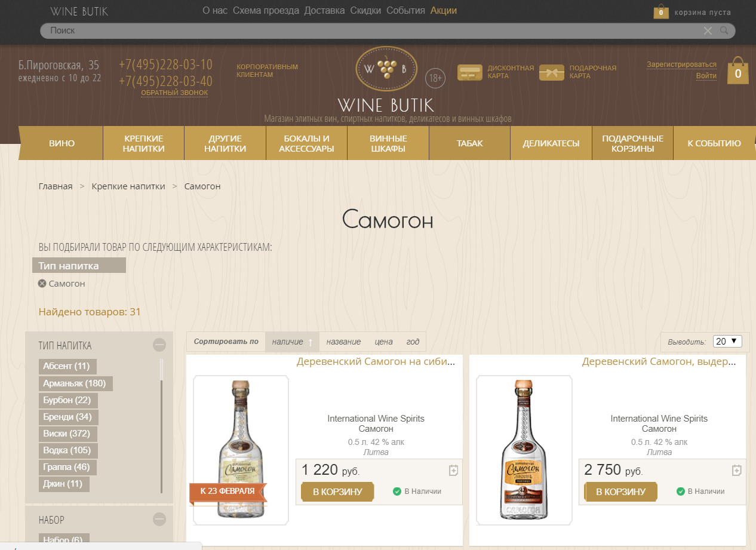The width and height of the screenshot is (756, 550).
Task: Open the bottle image with К 23 февраля ribbon
Action: click(x=241, y=450)
